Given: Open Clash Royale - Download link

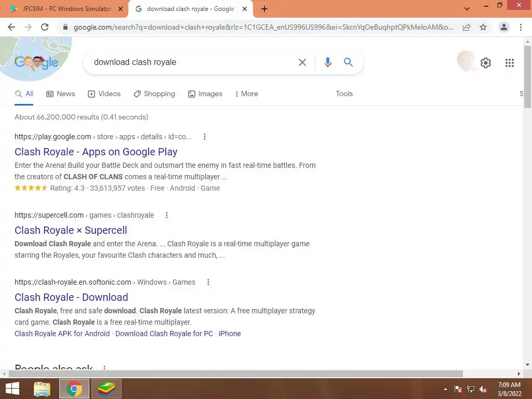Looking at the screenshot, I should [x=71, y=297].
